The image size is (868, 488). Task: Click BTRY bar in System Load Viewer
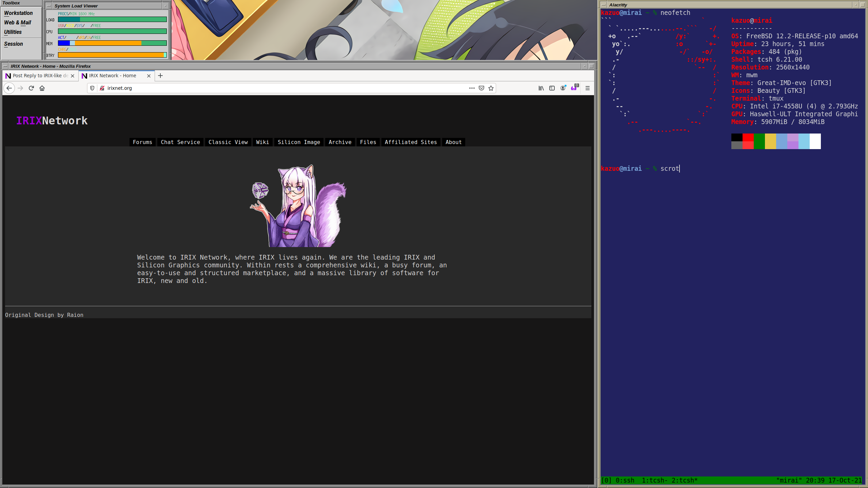(112, 55)
